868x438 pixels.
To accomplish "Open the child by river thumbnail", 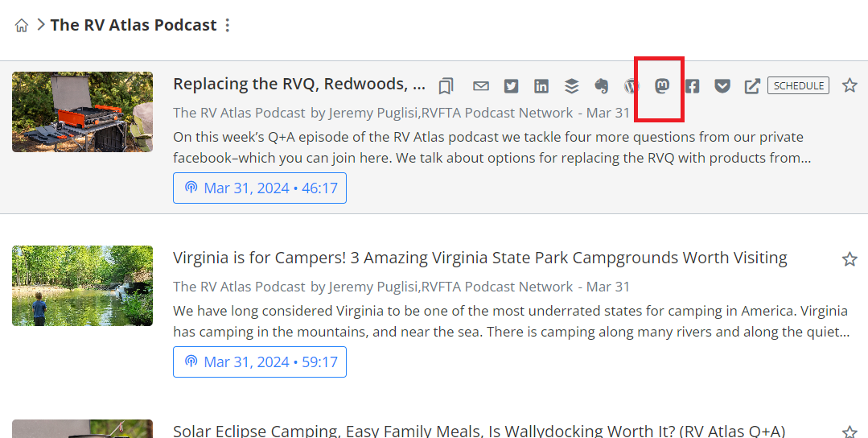I will 83,285.
